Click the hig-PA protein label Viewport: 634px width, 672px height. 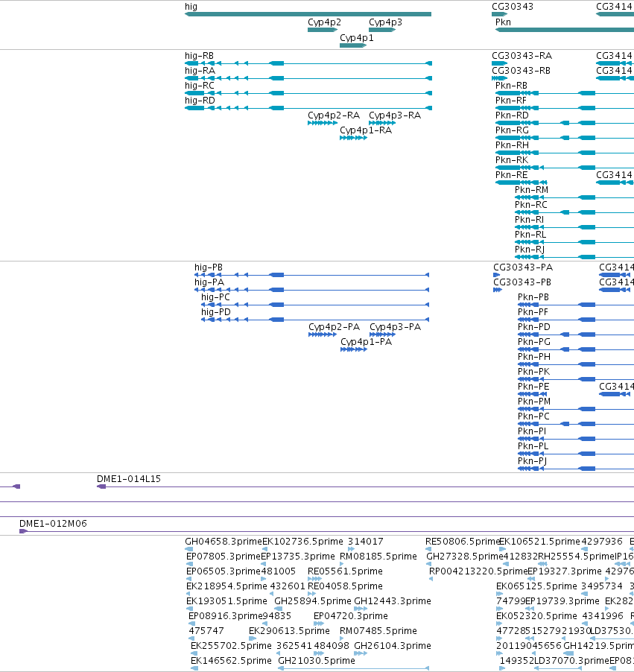pyautogui.click(x=209, y=282)
